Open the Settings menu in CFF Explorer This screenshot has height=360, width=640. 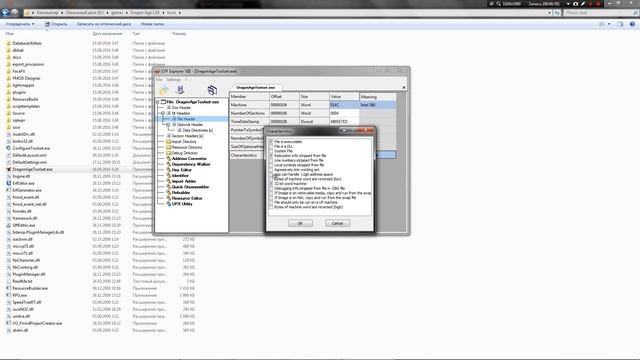pos(173,80)
